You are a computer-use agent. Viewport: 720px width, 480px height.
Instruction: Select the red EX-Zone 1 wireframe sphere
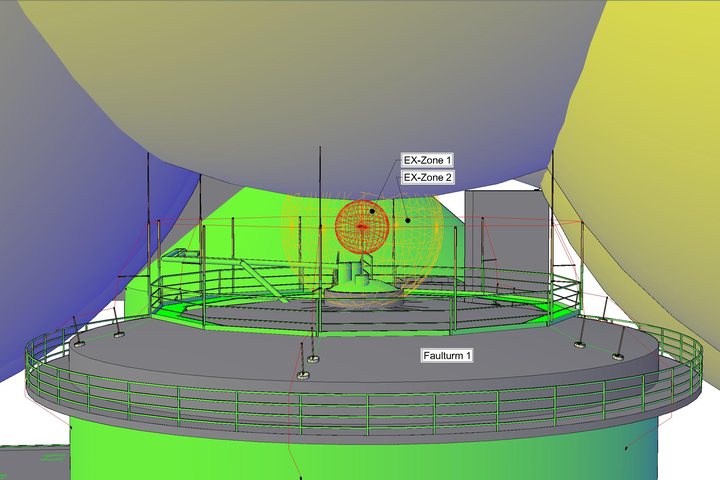coord(362,226)
